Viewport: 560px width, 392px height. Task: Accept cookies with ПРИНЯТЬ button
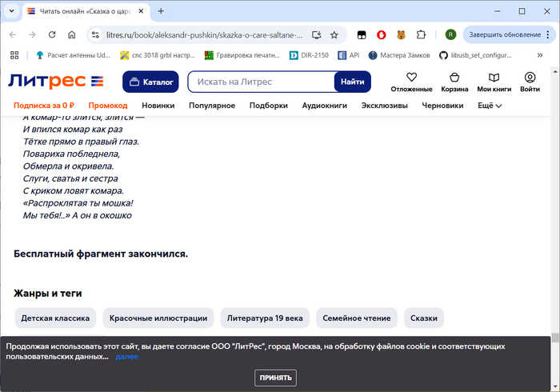point(275,378)
